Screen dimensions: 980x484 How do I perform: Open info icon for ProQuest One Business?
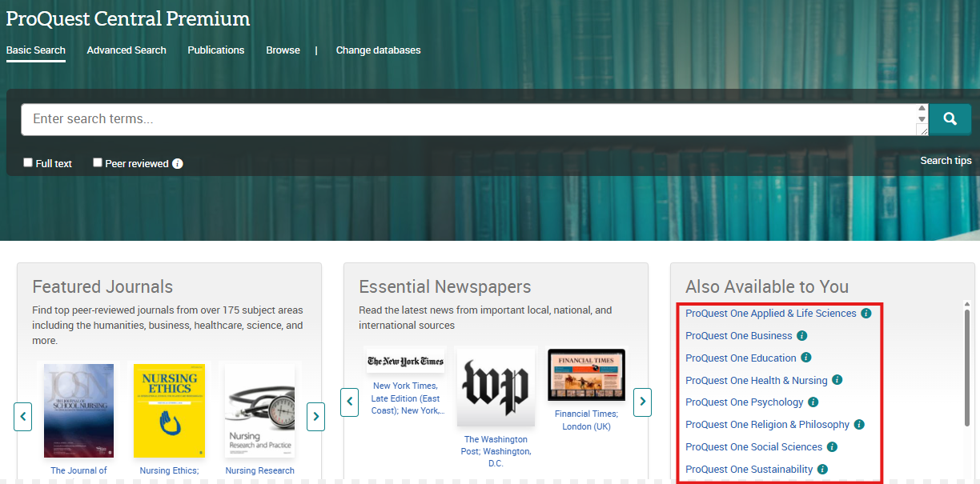[x=801, y=336]
